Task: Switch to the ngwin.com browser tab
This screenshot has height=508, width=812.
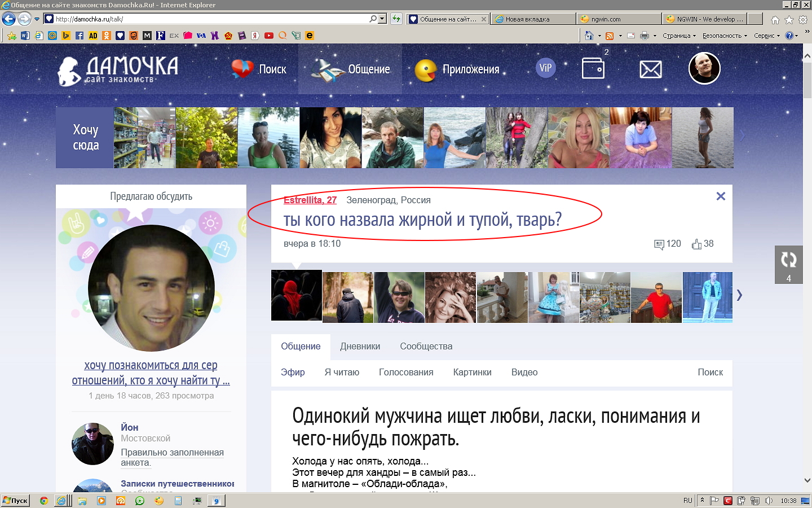Action: pyautogui.click(x=619, y=19)
